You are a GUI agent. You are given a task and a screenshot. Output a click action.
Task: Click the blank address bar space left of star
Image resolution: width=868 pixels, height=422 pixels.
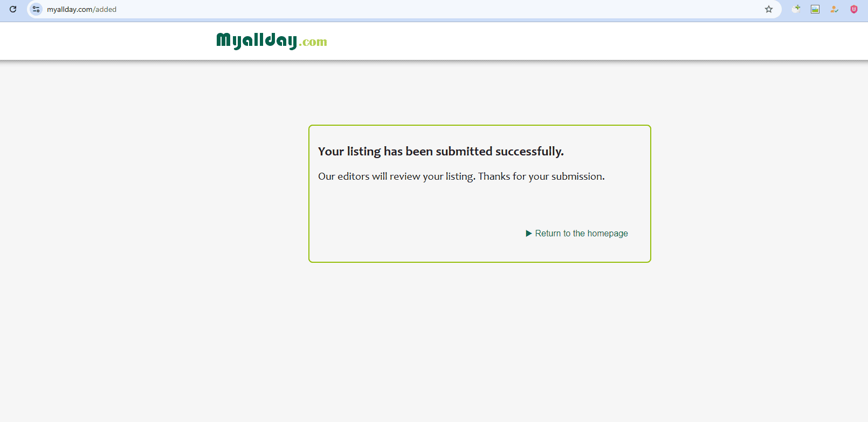[x=431, y=9]
